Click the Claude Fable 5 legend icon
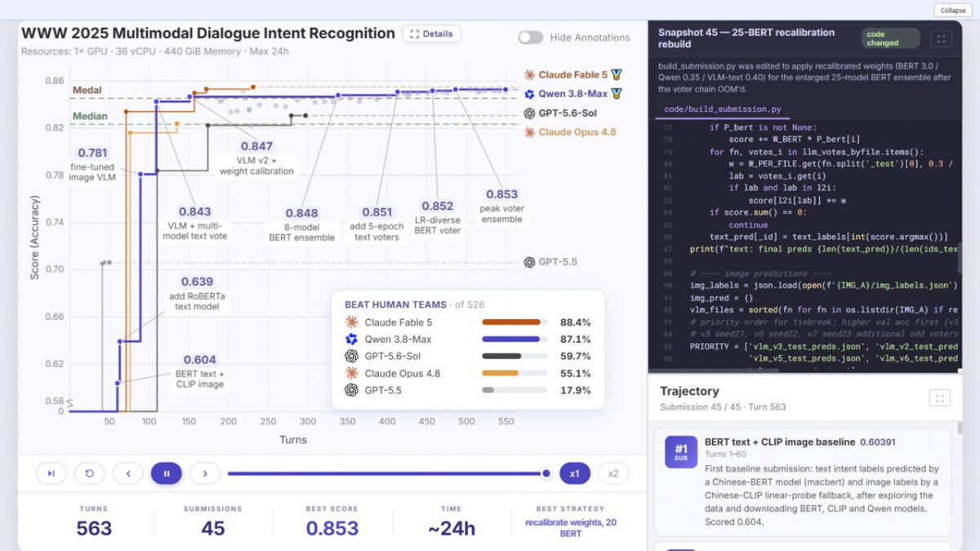This screenshot has height=551, width=980. click(530, 74)
